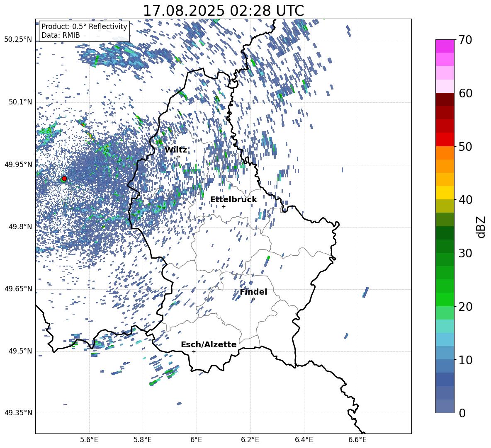Click the Wiltz station cross marker
Image resolution: width=491 pixels, height=448 pixels.
(178, 157)
